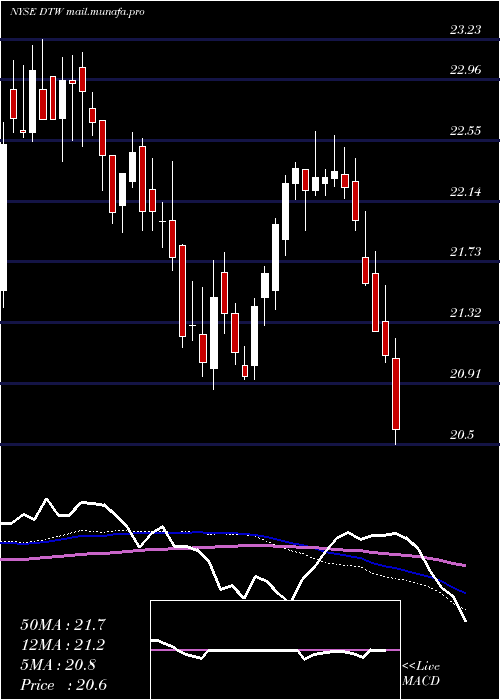This screenshot has width=500, height=700.
Task: Click the Price : 20.6 readout
Action: [x=63, y=685]
